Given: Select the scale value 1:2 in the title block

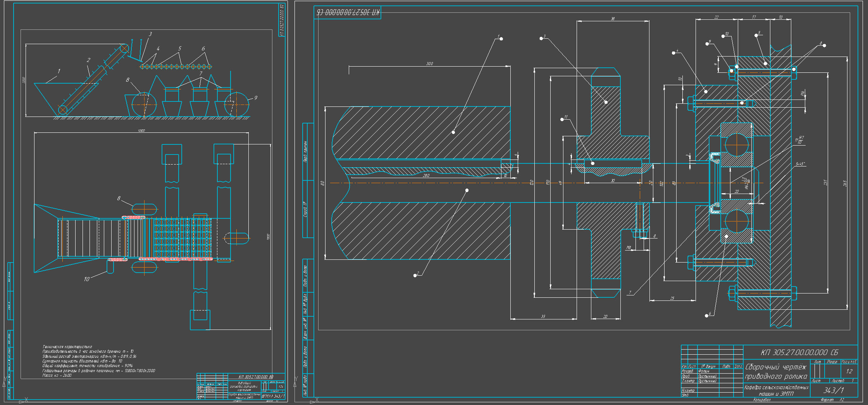Looking at the screenshot, I should click(849, 371).
